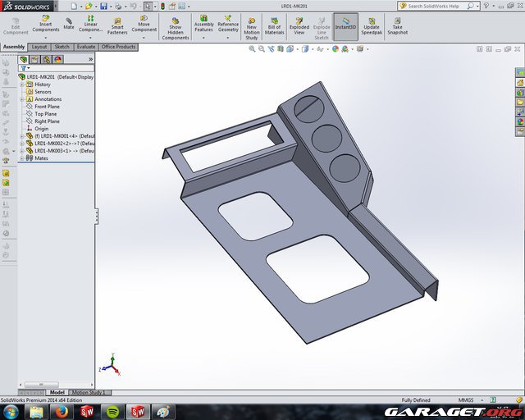Expand the Mates folder in the tree

(22, 158)
